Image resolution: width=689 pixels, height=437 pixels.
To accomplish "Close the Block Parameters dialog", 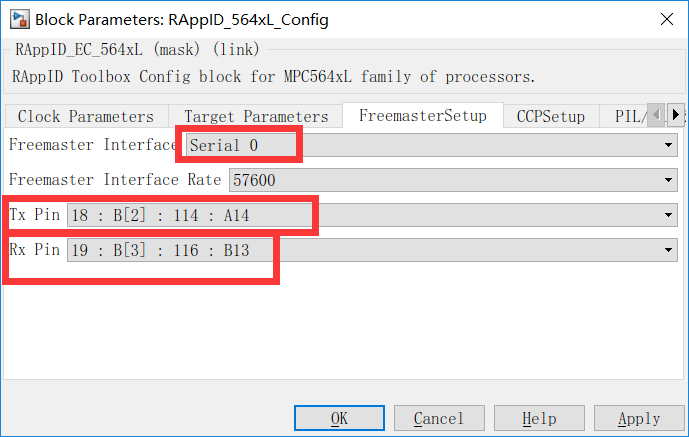I will pos(666,19).
